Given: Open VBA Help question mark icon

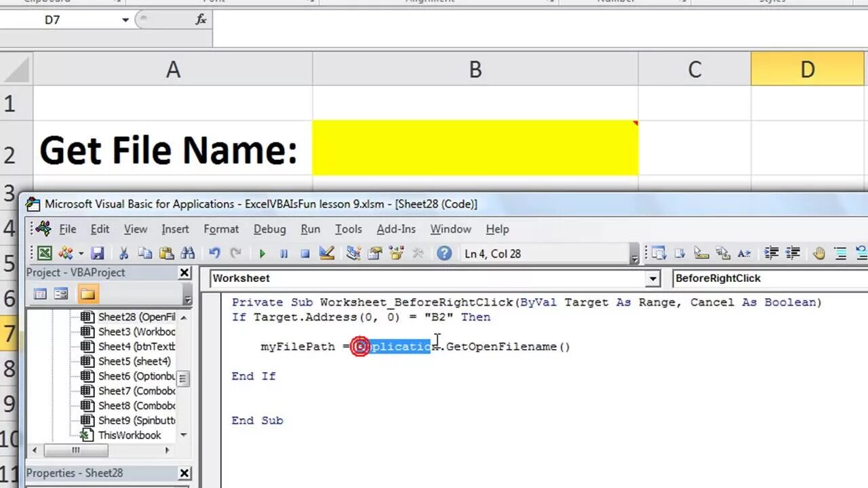Looking at the screenshot, I should 444,253.
